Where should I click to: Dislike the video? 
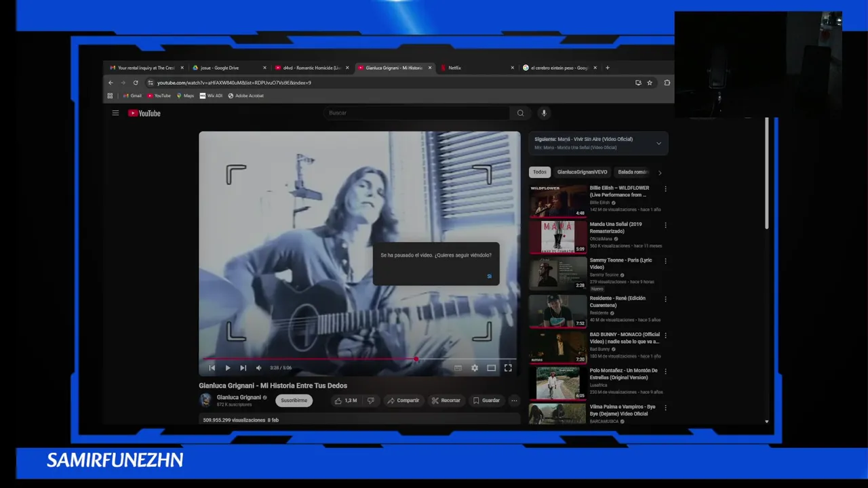click(370, 401)
